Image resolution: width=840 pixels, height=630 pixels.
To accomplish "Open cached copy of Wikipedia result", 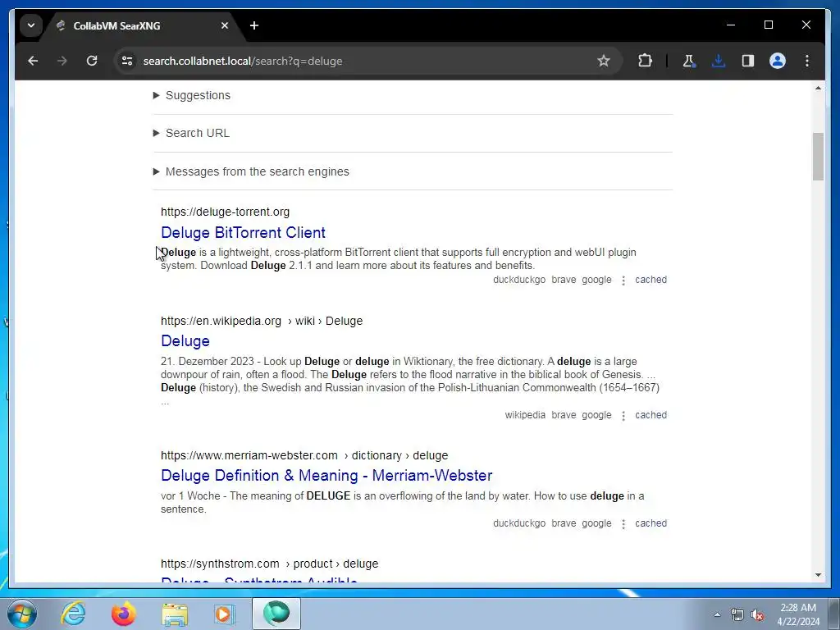I will coord(651,415).
